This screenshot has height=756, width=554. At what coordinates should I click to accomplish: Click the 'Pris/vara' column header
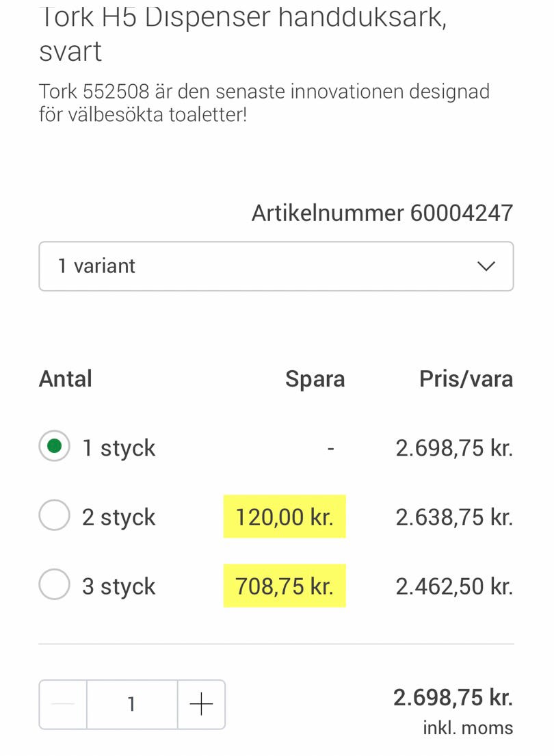[466, 378]
